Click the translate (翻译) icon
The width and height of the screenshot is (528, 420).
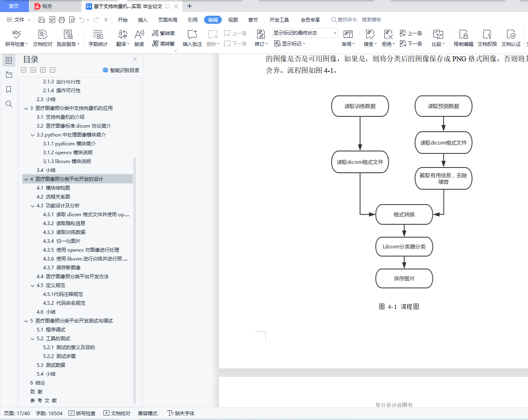[122, 35]
